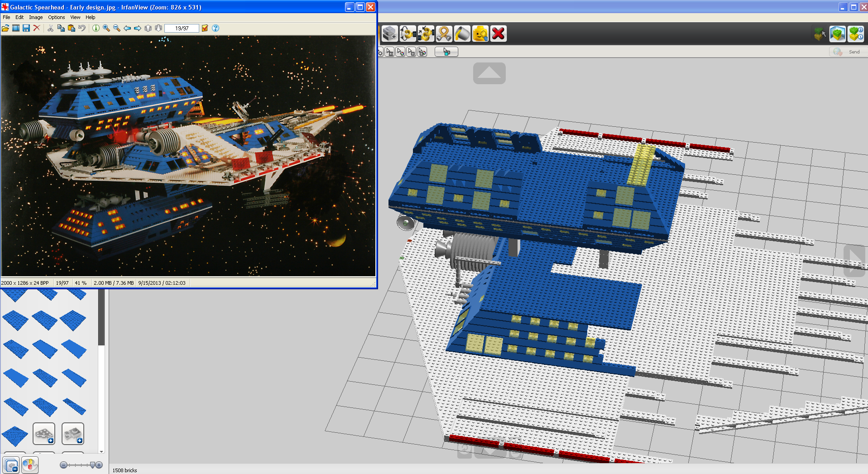
Task: Decrease palette thumbnail size minus button
Action: (63, 465)
